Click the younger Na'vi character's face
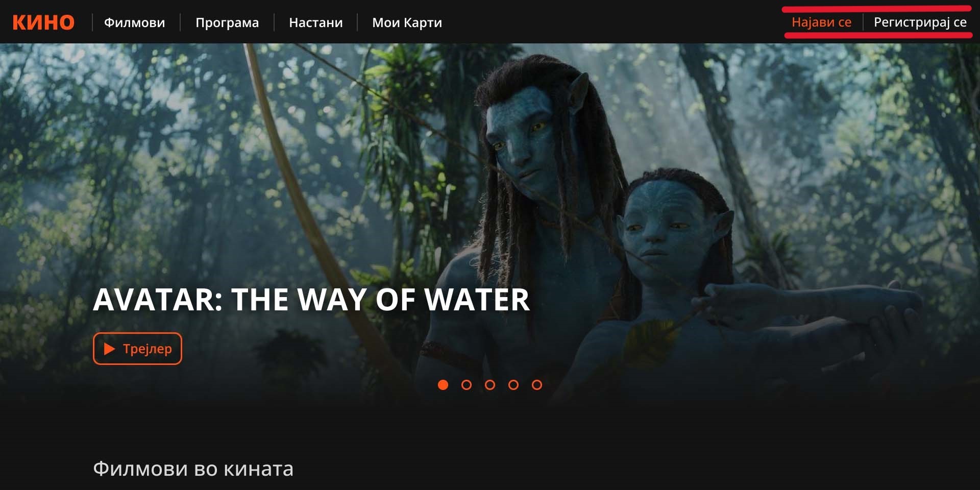Screen dimensions: 980x490 point(658,225)
